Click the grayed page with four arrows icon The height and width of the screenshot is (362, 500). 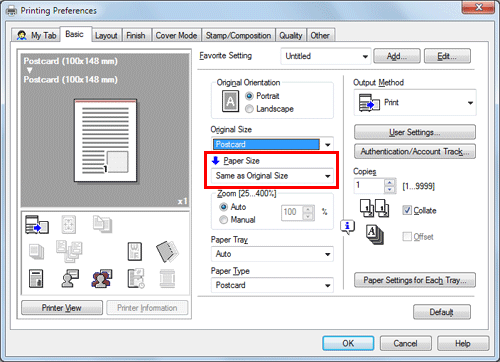point(69,224)
